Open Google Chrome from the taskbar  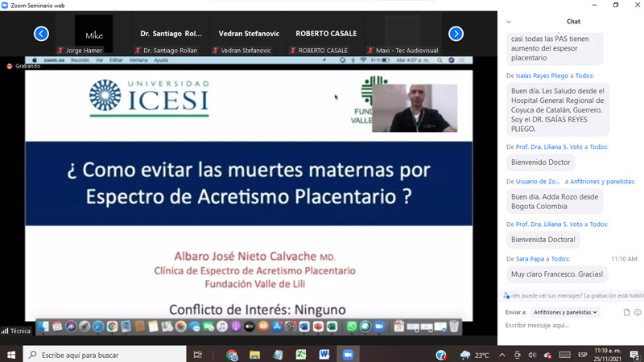(x=232, y=355)
